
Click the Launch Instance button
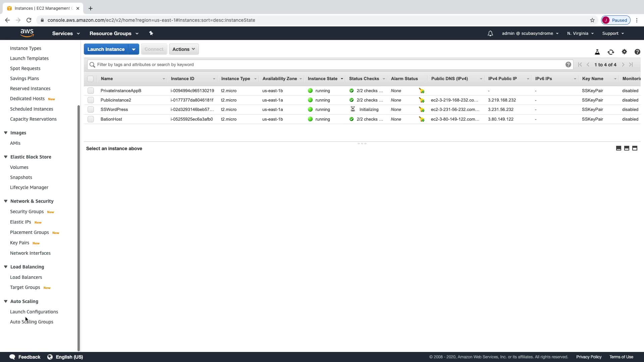[x=106, y=49]
